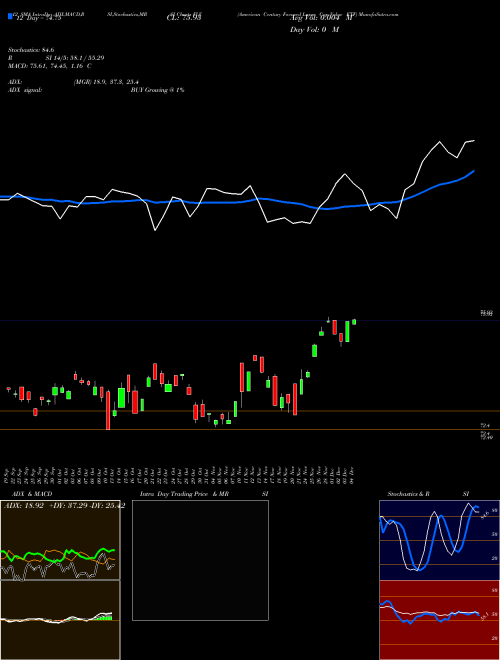Click the red RSI mini chart

[x=439, y=620]
